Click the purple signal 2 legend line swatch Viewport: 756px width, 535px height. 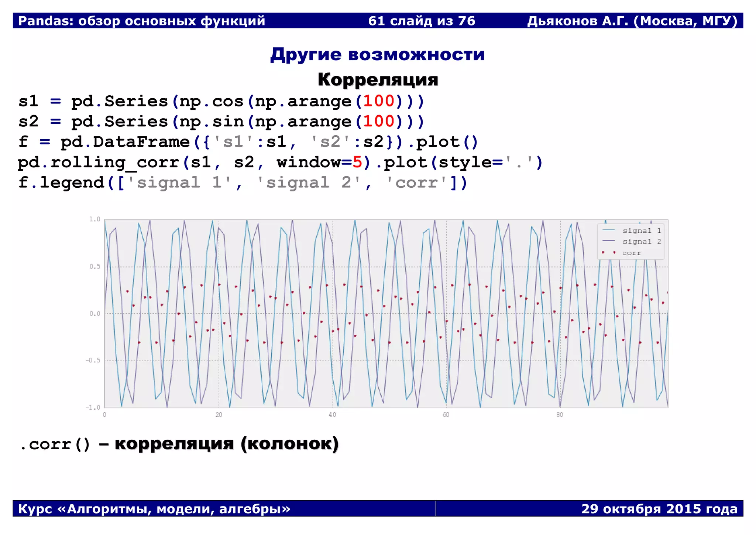pos(608,241)
